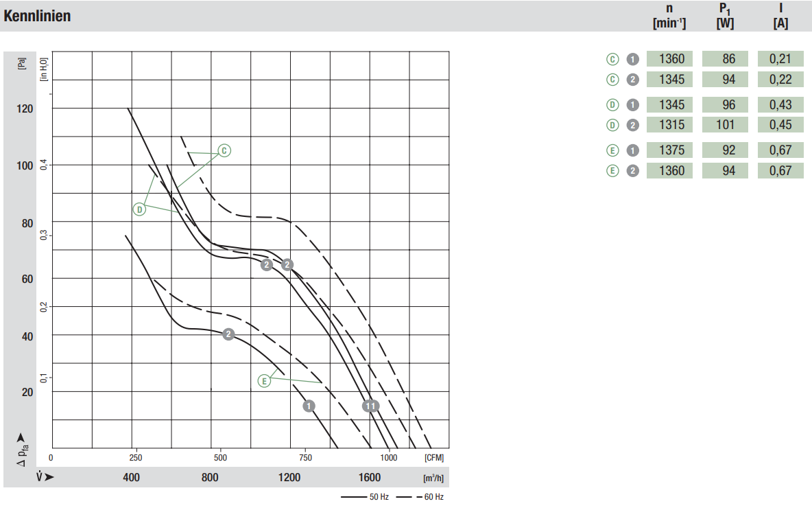This screenshot has width=812, height=508.
Task: Click the green C label on the chart
Action: coord(224,151)
